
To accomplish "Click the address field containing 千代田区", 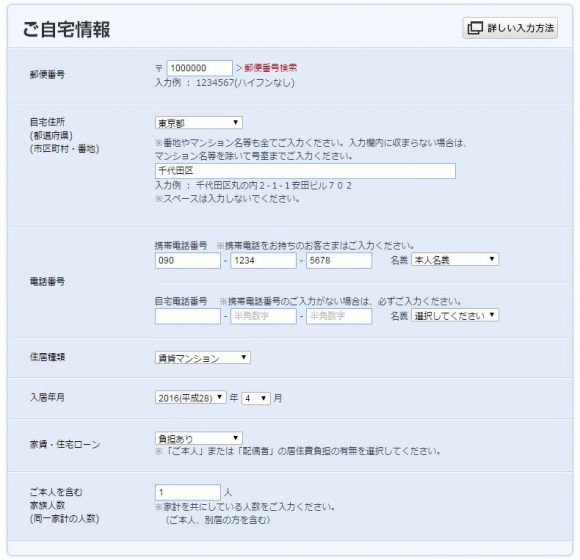I will coord(305,171).
